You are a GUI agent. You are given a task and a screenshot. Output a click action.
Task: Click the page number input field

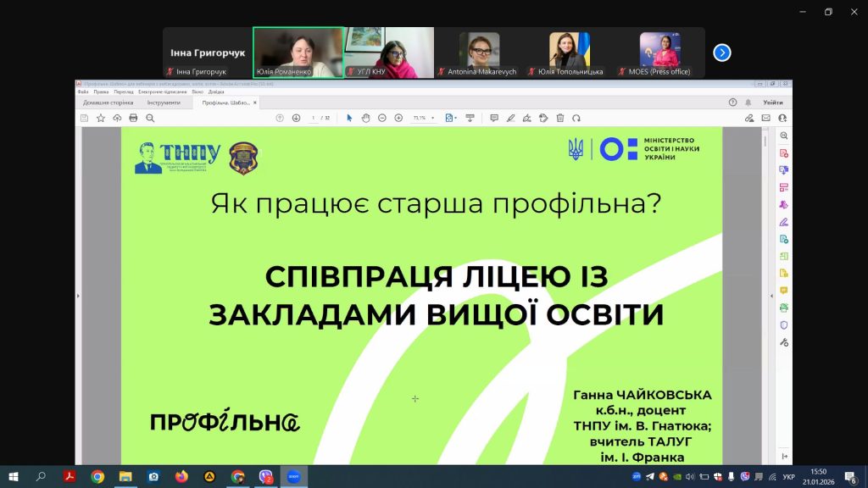314,118
